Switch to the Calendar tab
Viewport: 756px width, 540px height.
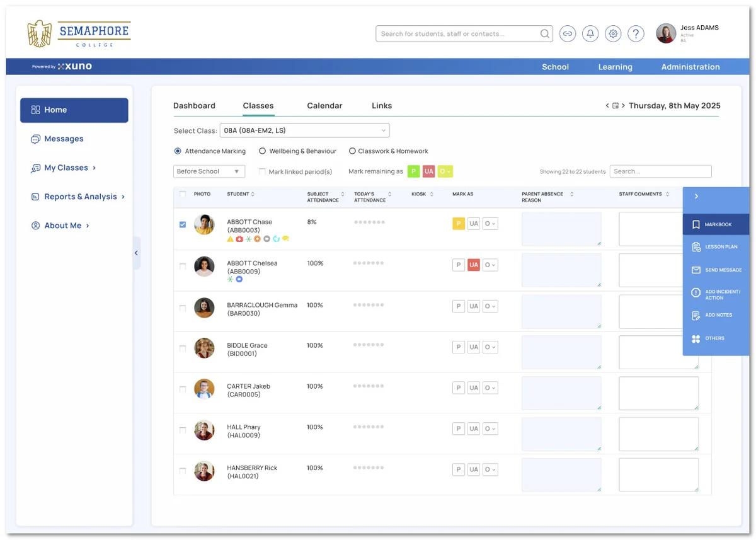[324, 106]
